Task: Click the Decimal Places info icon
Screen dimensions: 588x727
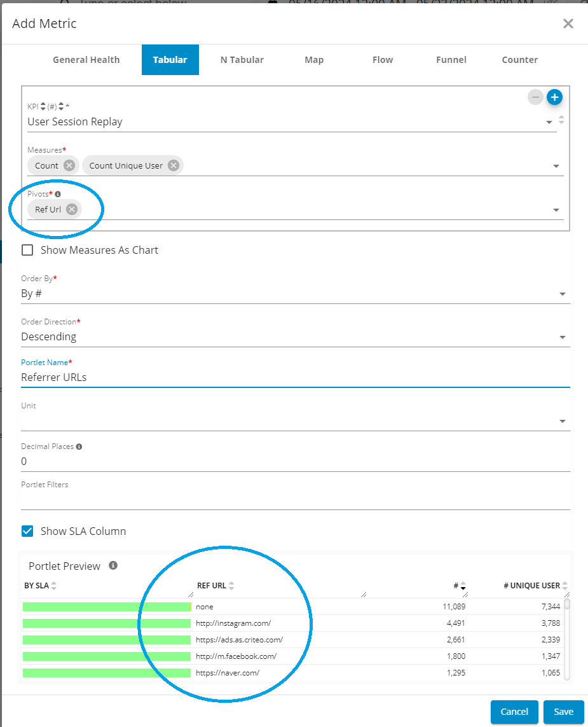Action: 79,447
